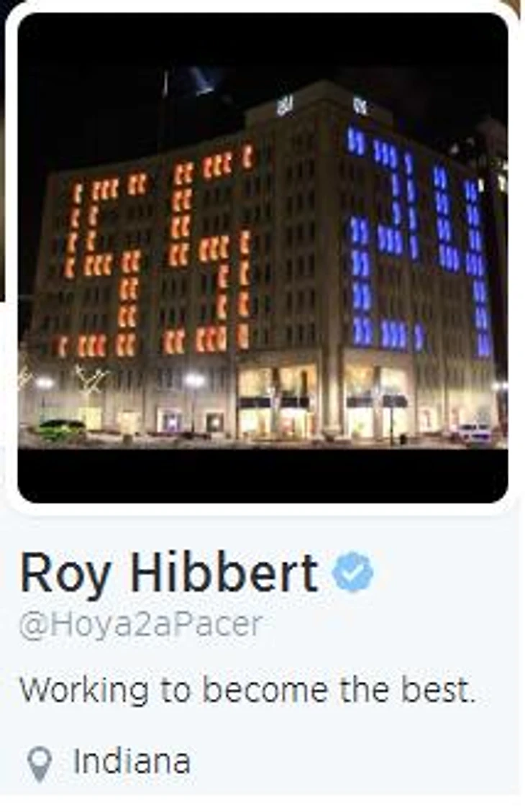Viewport: 525px width, 812px height.
Task: Click the Indiana location text
Action: point(132,761)
